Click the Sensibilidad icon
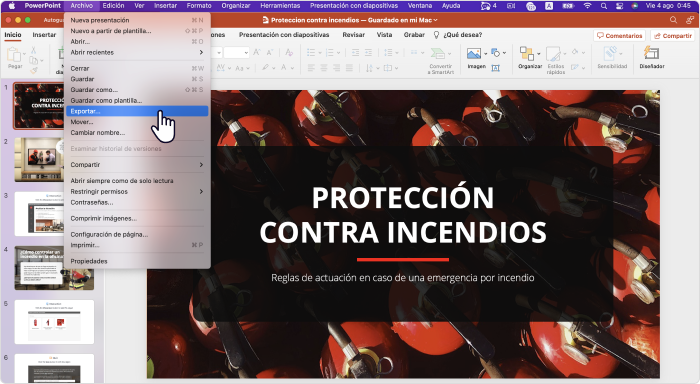Screen dimensions: 700x384 point(610,54)
